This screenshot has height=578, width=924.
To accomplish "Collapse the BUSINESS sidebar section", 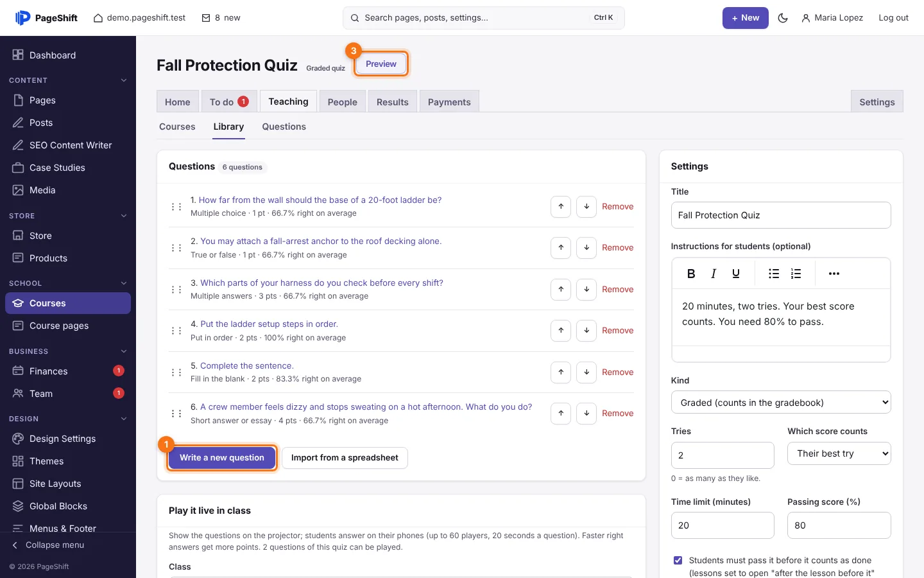I will click(x=124, y=351).
